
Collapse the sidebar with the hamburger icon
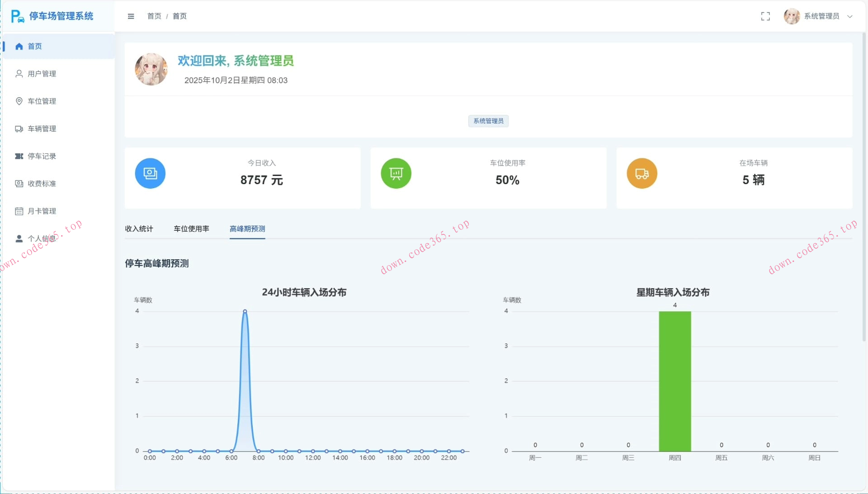131,16
